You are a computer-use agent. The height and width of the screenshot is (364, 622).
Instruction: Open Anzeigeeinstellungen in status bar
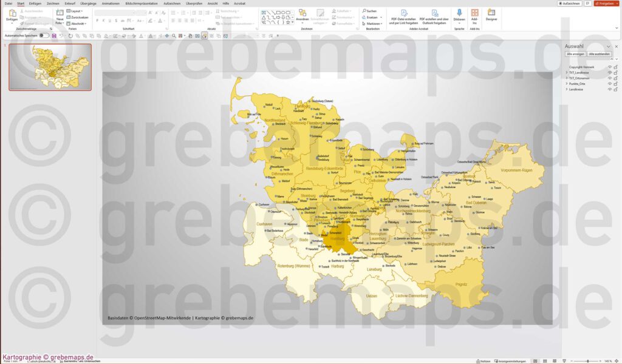point(510,361)
